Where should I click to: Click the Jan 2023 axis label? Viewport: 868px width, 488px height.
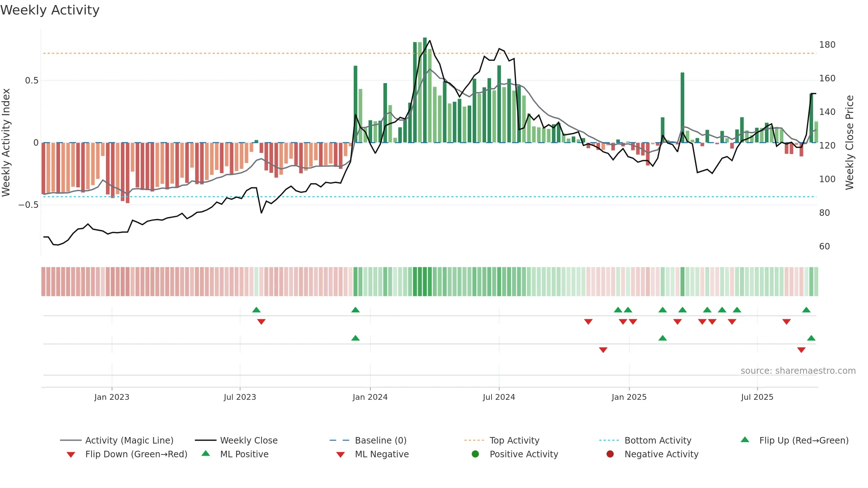[x=112, y=397]
